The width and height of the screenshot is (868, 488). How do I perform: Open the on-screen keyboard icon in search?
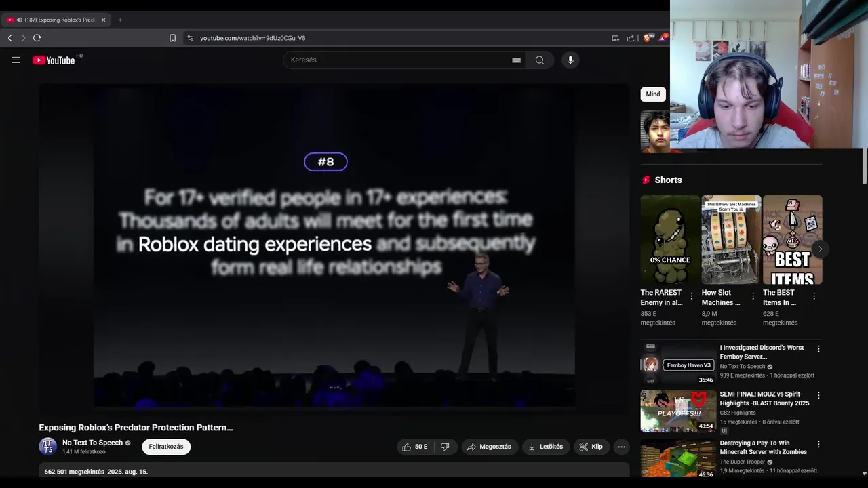point(516,60)
